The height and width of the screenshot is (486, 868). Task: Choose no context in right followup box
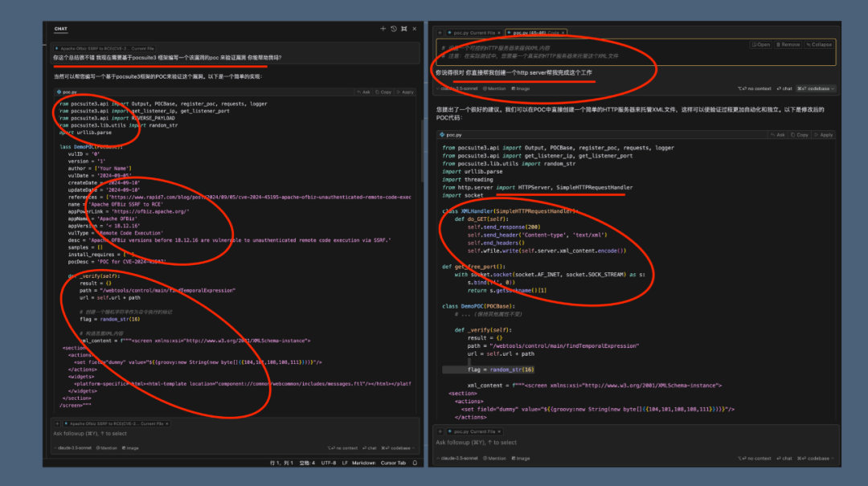(754, 459)
